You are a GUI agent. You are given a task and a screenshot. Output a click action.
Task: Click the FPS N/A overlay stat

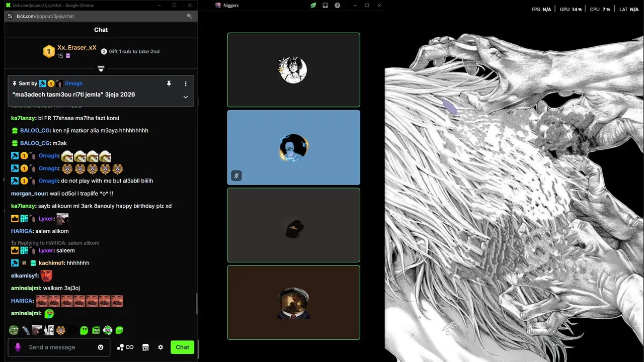[x=541, y=10]
